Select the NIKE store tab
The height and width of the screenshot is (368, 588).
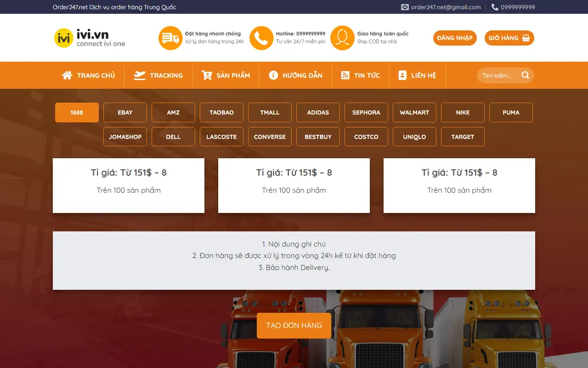(x=463, y=112)
